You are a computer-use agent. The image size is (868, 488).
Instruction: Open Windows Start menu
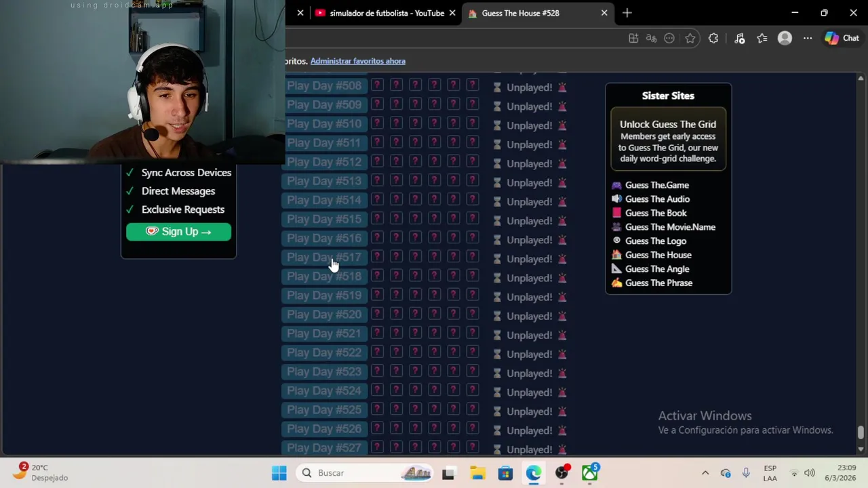279,473
